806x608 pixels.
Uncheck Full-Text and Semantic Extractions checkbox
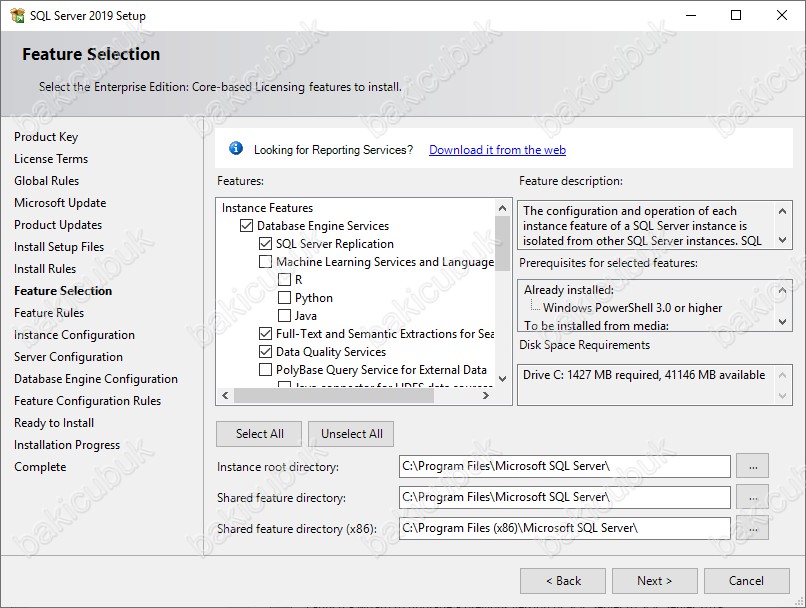click(265, 334)
